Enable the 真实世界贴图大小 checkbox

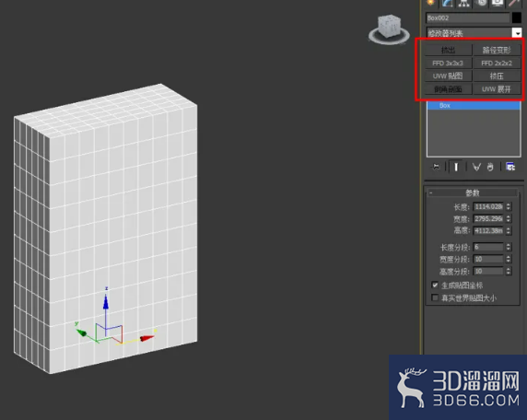[435, 297]
